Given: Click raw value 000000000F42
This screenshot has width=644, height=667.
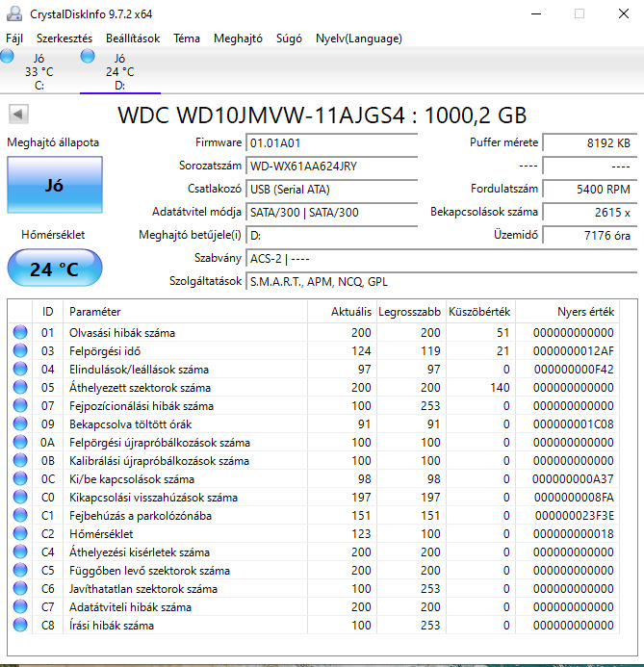Looking at the screenshot, I should tap(573, 370).
